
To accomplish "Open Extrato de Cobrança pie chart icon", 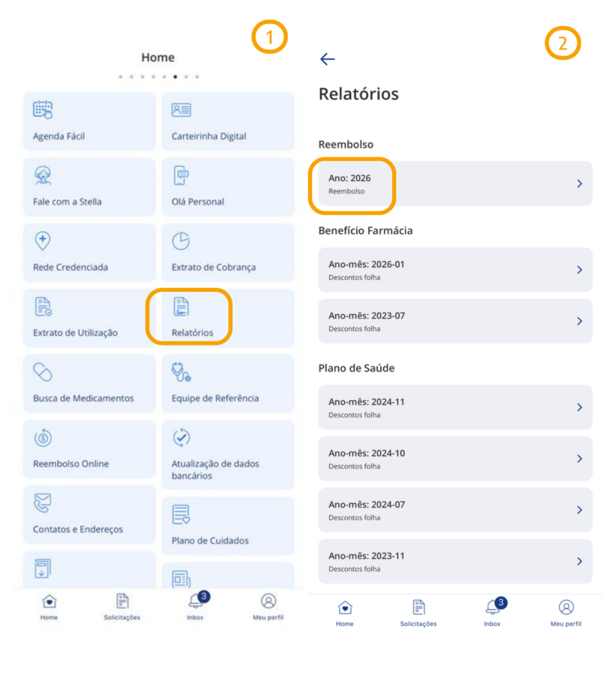I will click(180, 240).
